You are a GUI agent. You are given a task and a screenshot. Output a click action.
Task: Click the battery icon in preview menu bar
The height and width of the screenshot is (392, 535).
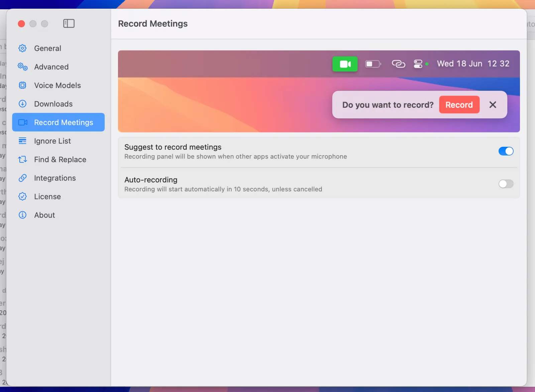click(373, 64)
